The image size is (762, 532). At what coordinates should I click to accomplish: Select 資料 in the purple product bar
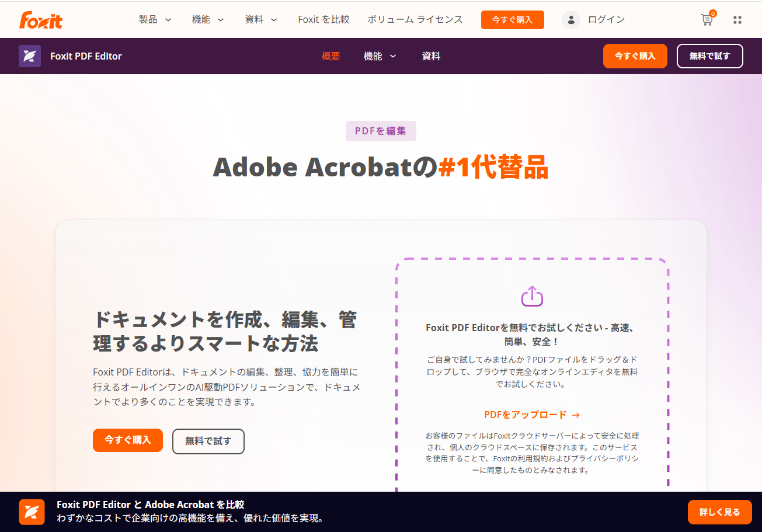coord(431,56)
